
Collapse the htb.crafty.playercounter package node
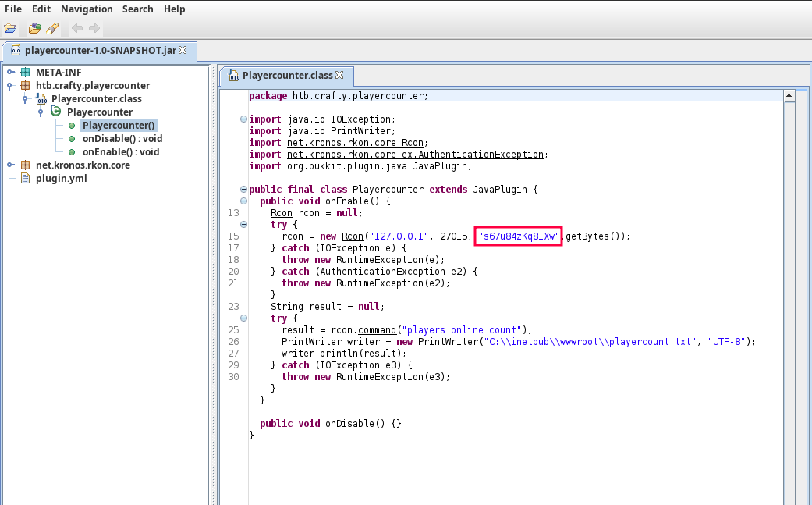click(10, 86)
